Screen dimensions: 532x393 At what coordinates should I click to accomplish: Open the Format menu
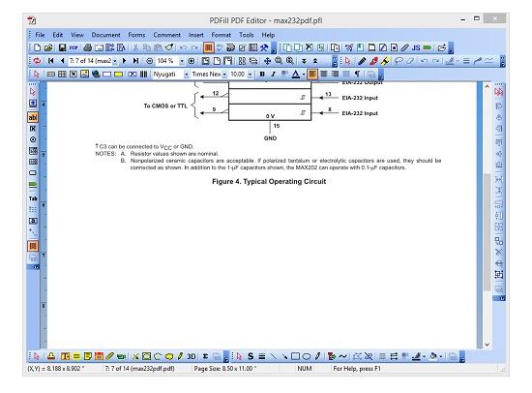click(221, 35)
